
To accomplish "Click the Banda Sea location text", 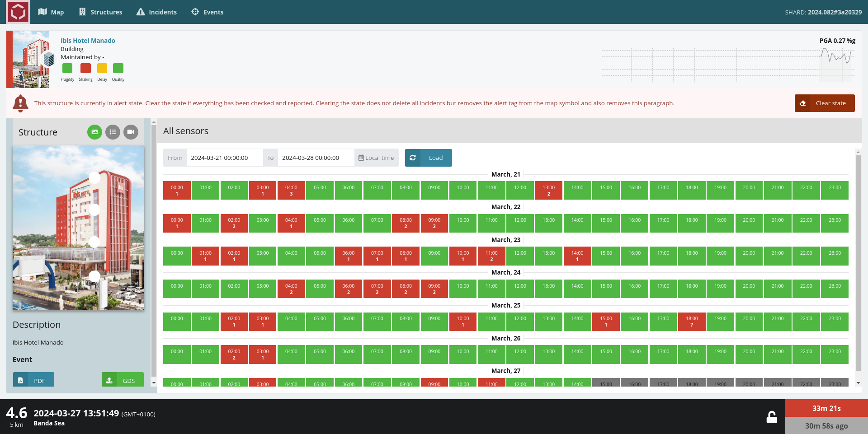I will 49,424.
